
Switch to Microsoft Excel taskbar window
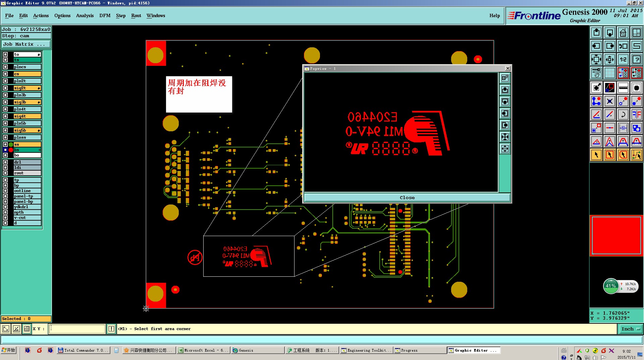click(203, 350)
